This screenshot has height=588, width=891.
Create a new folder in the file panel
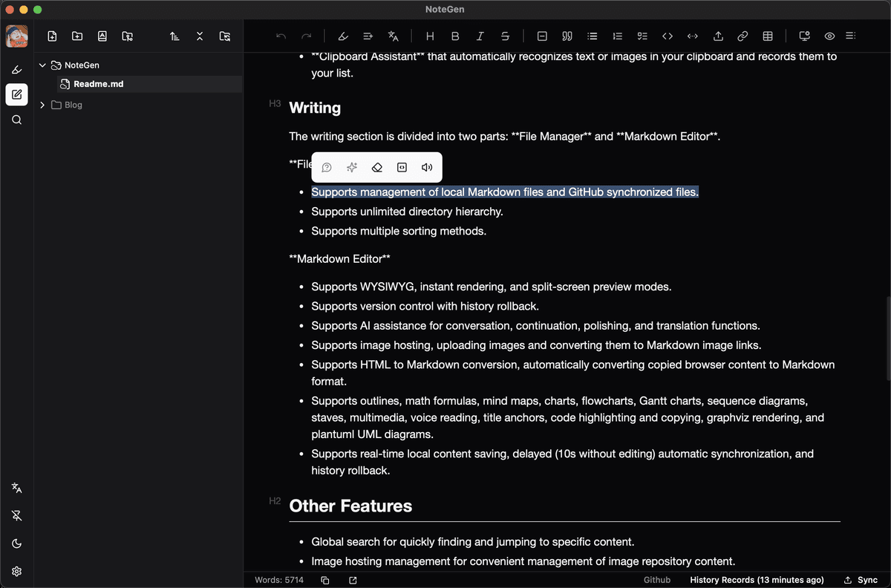click(x=77, y=36)
